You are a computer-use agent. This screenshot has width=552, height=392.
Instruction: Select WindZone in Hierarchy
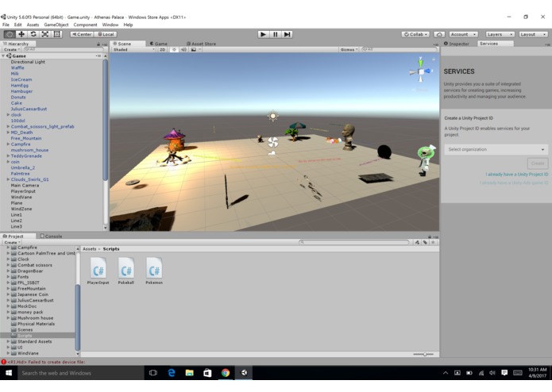21,209
